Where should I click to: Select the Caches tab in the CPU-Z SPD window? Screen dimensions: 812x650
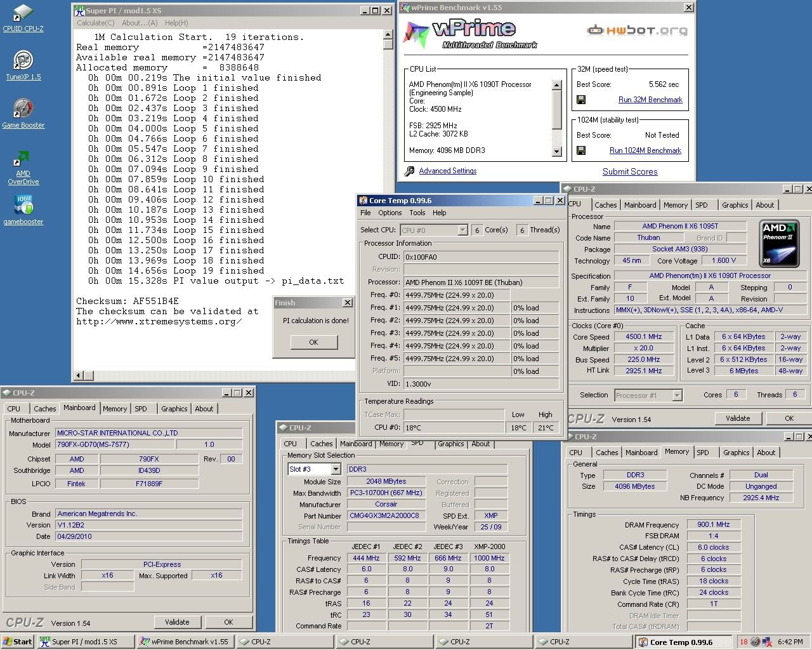pos(321,444)
